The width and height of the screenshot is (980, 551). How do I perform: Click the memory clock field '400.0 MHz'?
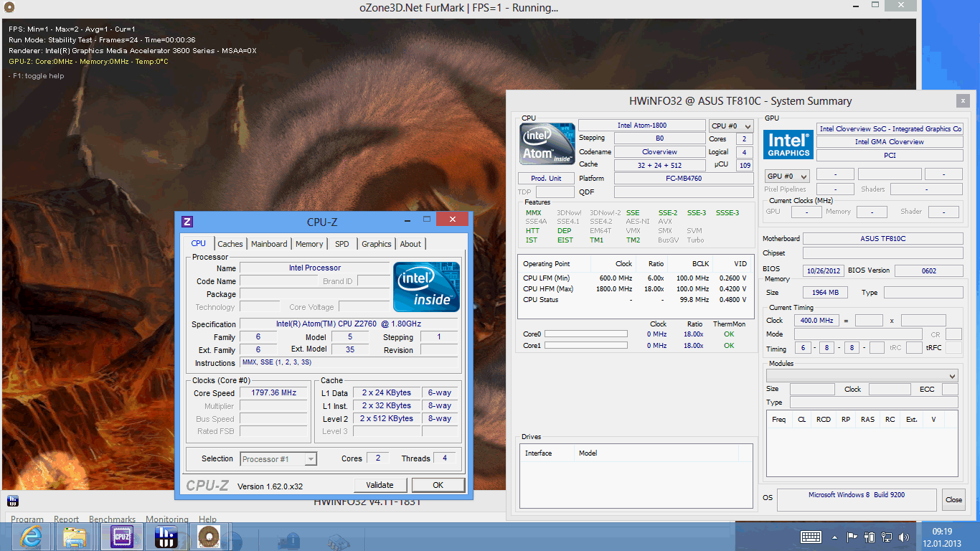pos(816,320)
